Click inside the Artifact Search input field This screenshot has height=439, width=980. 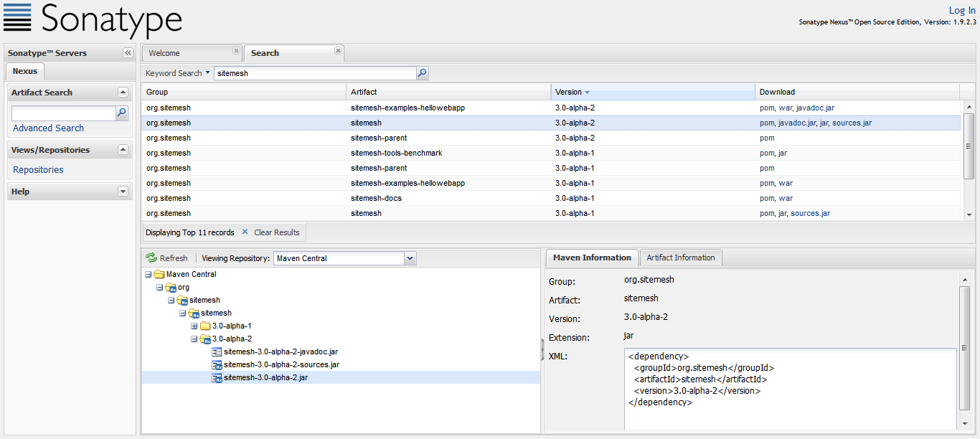pyautogui.click(x=63, y=113)
